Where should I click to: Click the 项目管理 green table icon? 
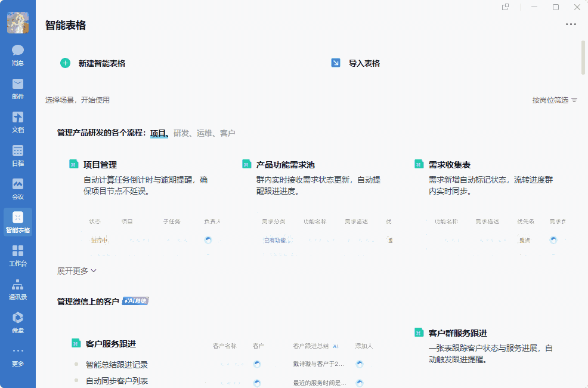click(x=73, y=163)
